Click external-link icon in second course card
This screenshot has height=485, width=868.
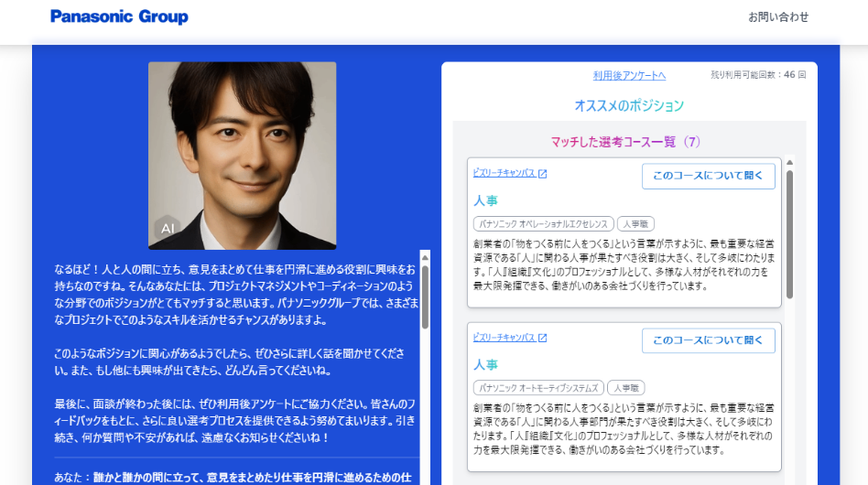(x=542, y=339)
